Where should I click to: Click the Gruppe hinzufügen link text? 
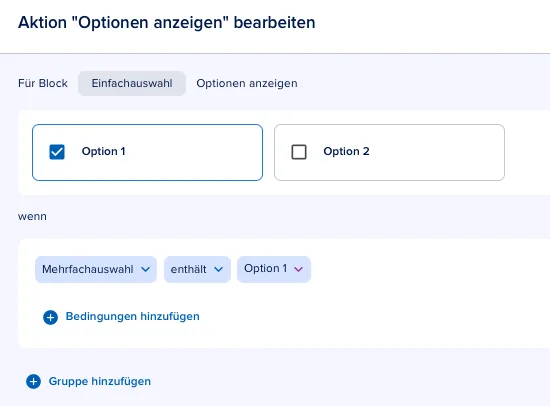(100, 381)
